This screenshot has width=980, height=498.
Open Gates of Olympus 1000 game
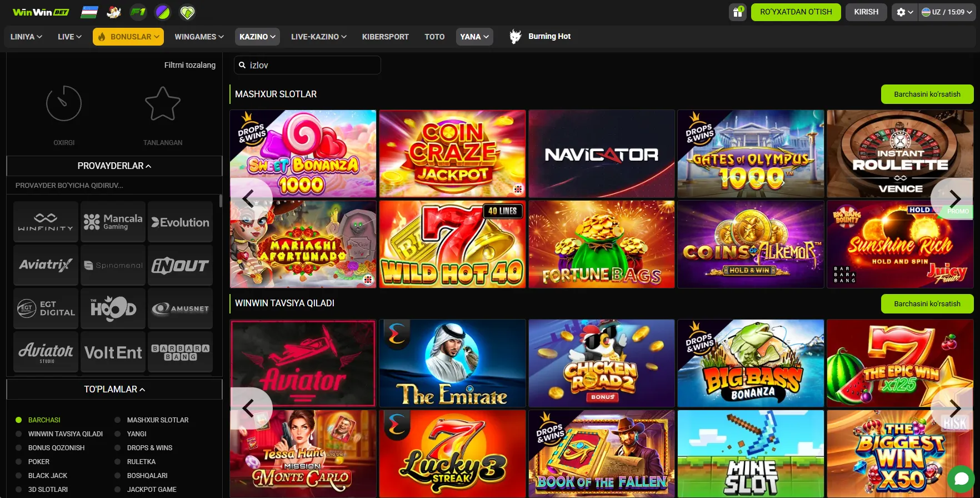(x=751, y=153)
